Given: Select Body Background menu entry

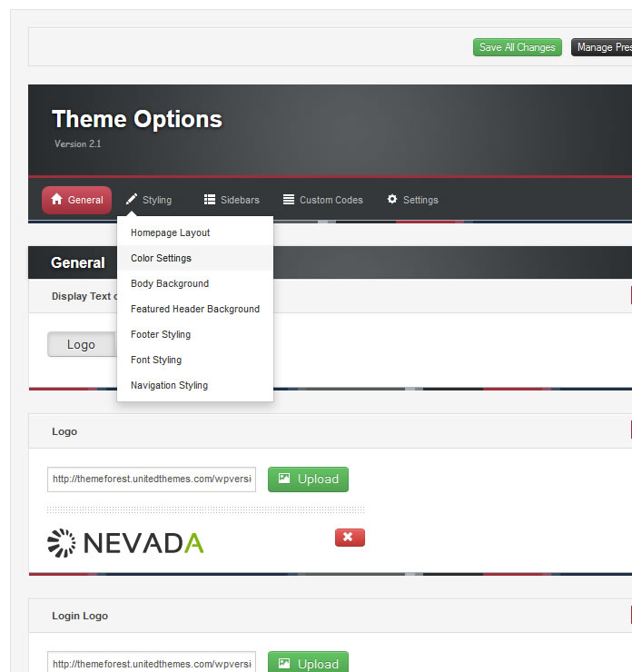Looking at the screenshot, I should [170, 283].
